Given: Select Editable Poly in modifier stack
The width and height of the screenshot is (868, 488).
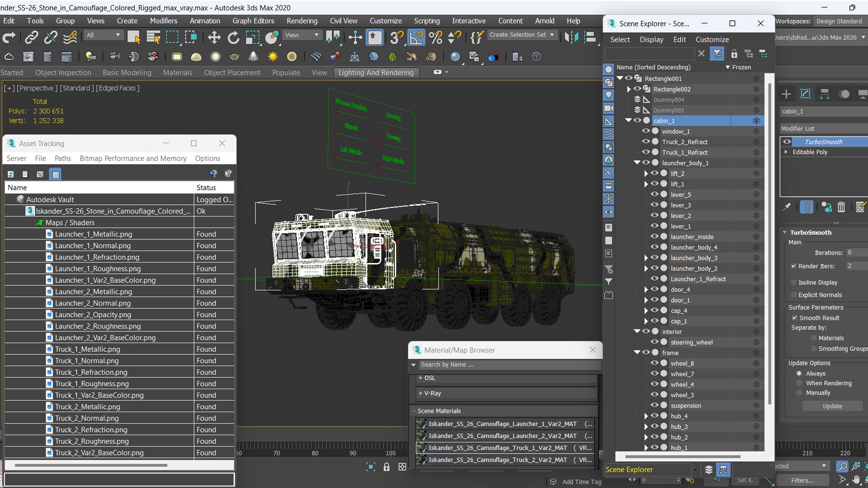Looking at the screenshot, I should click(810, 152).
